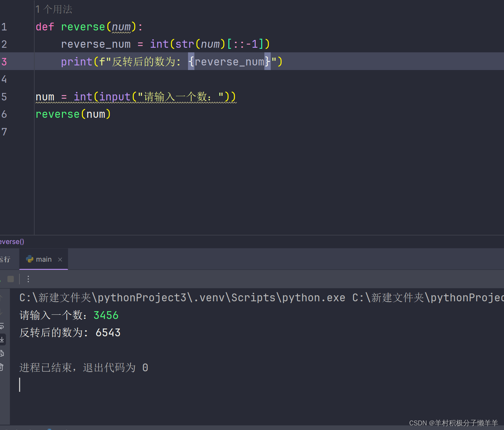
Task: Click the {reverse_num} placeholder in the f-string
Action: [229, 62]
